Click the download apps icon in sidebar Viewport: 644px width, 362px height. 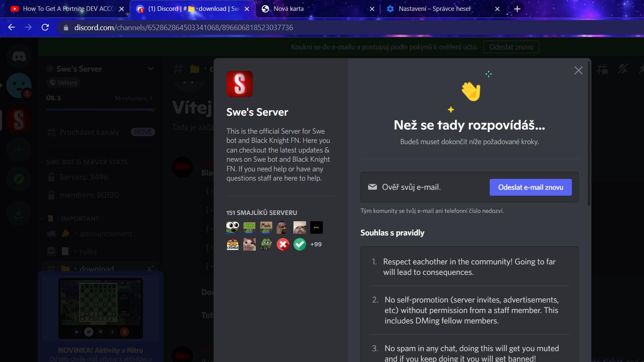[x=19, y=213]
